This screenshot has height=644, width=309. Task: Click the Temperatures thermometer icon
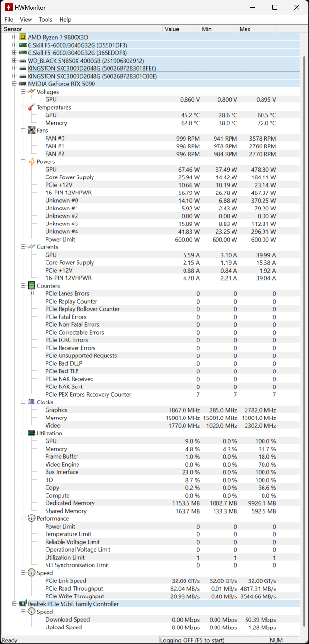tap(31, 107)
